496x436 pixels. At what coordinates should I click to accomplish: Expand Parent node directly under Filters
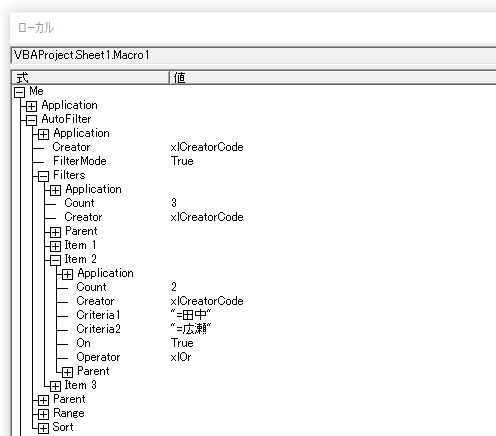55,232
